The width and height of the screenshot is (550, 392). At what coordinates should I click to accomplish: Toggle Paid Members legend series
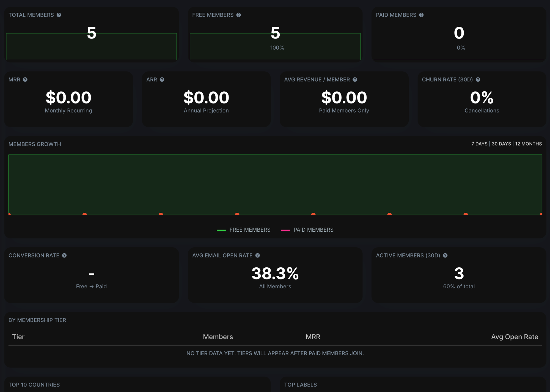(313, 230)
